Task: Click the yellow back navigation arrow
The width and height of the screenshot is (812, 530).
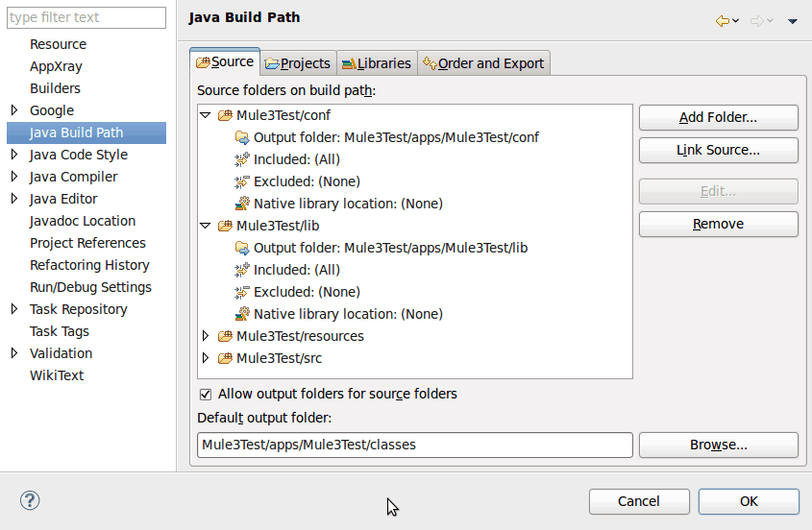Action: point(722,21)
